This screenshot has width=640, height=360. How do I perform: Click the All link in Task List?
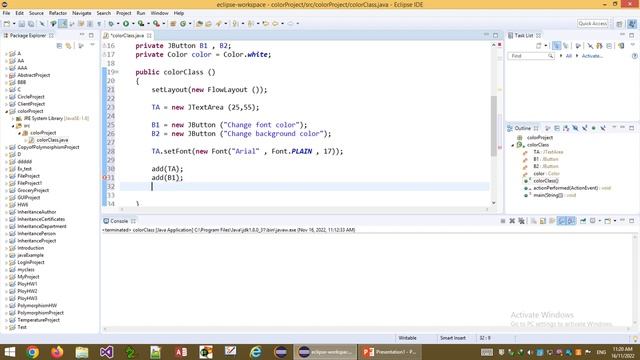(x=569, y=56)
